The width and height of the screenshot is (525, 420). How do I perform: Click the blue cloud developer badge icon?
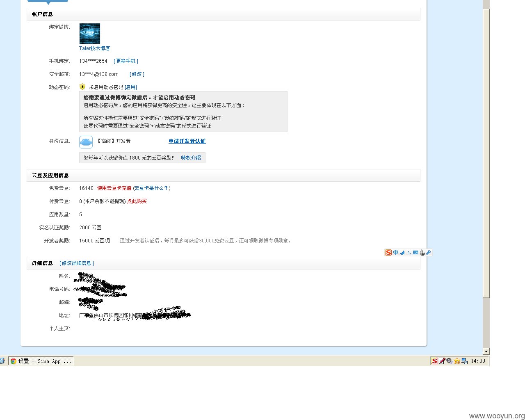pyautogui.click(x=86, y=142)
